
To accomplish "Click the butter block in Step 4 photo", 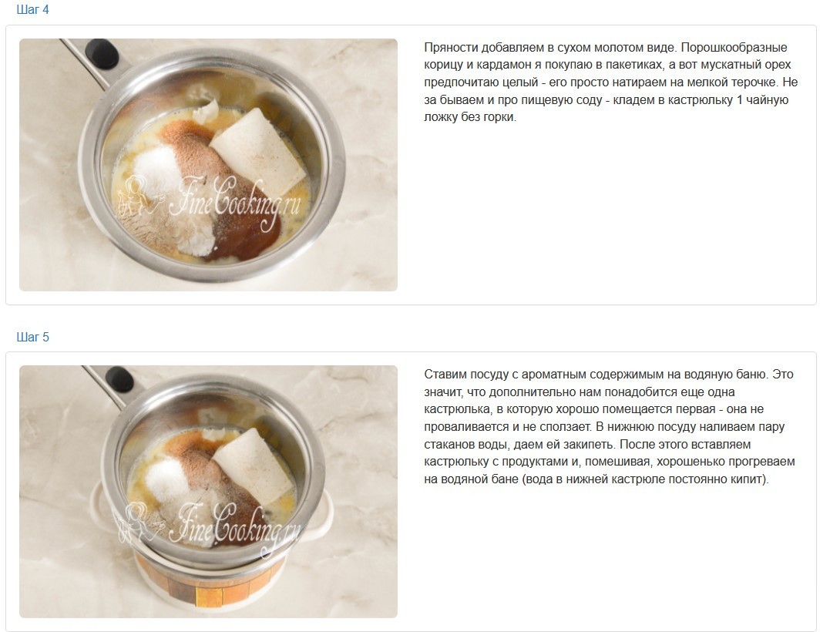I will 257,153.
